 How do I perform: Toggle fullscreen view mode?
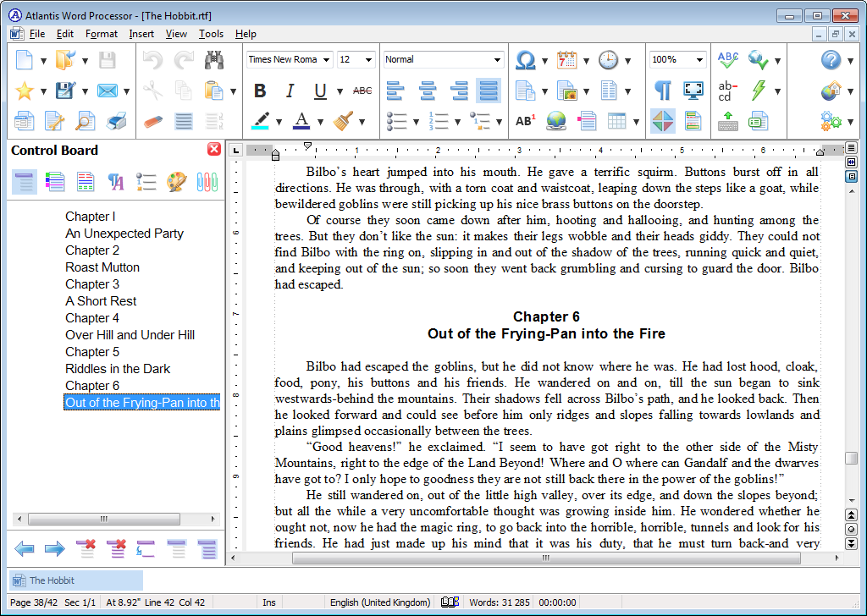(693, 91)
